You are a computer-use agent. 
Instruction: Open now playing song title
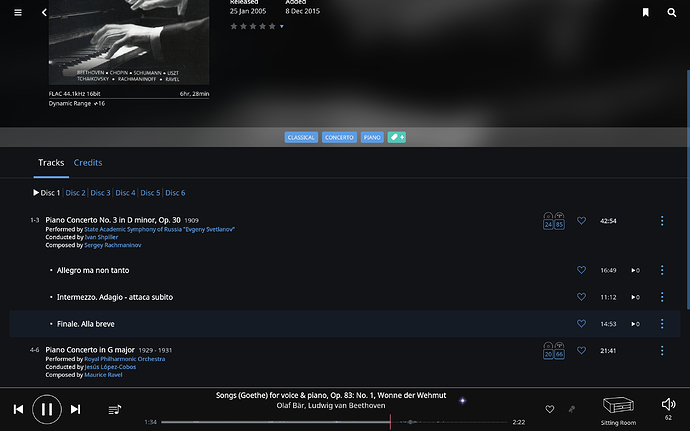click(331, 395)
